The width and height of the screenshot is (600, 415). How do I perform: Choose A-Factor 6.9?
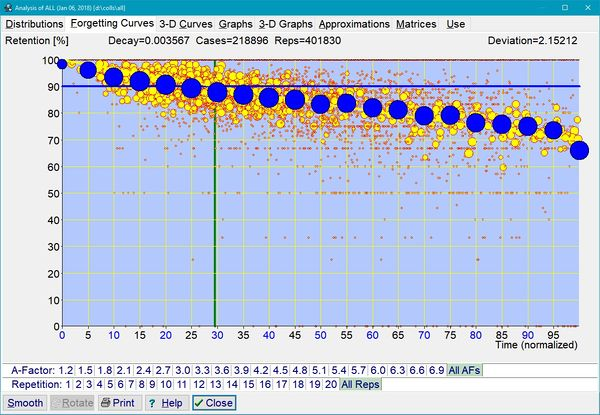point(437,370)
